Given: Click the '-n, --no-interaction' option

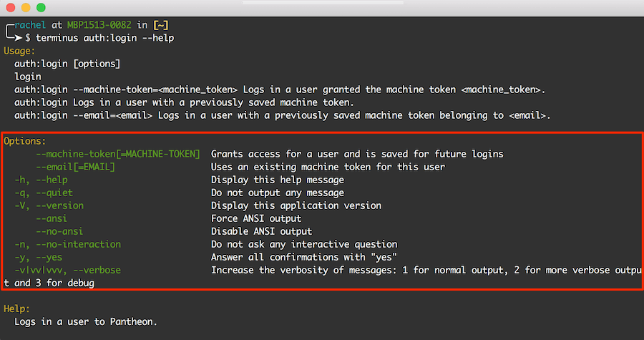Looking at the screenshot, I should tap(68, 244).
